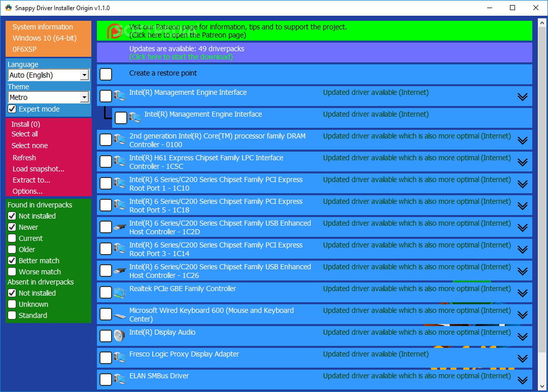Check the Create a restore point box
Screen dimensions: 548x392
pos(106,75)
